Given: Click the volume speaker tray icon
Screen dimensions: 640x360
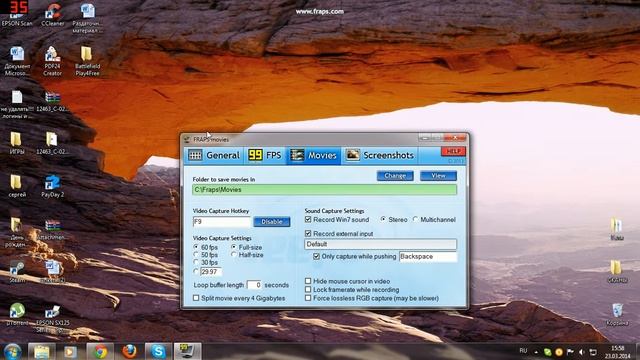Looking at the screenshot, I should point(582,352).
